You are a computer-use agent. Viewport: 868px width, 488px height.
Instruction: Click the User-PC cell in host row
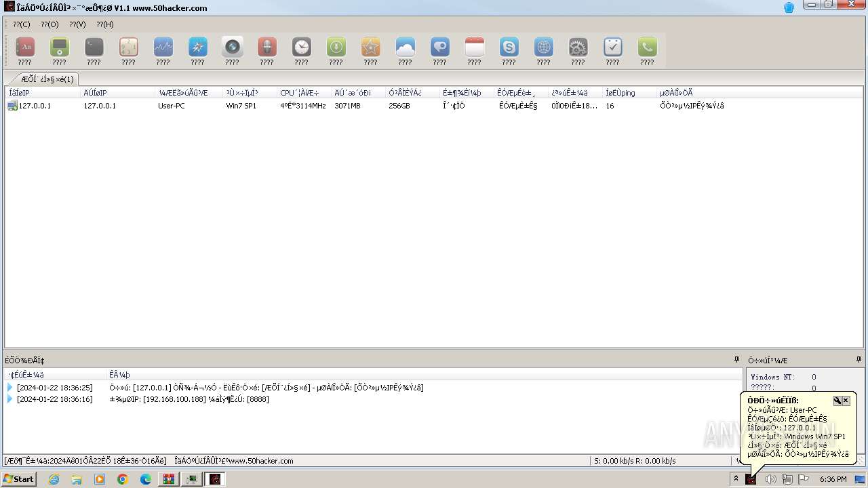pyautogui.click(x=172, y=106)
